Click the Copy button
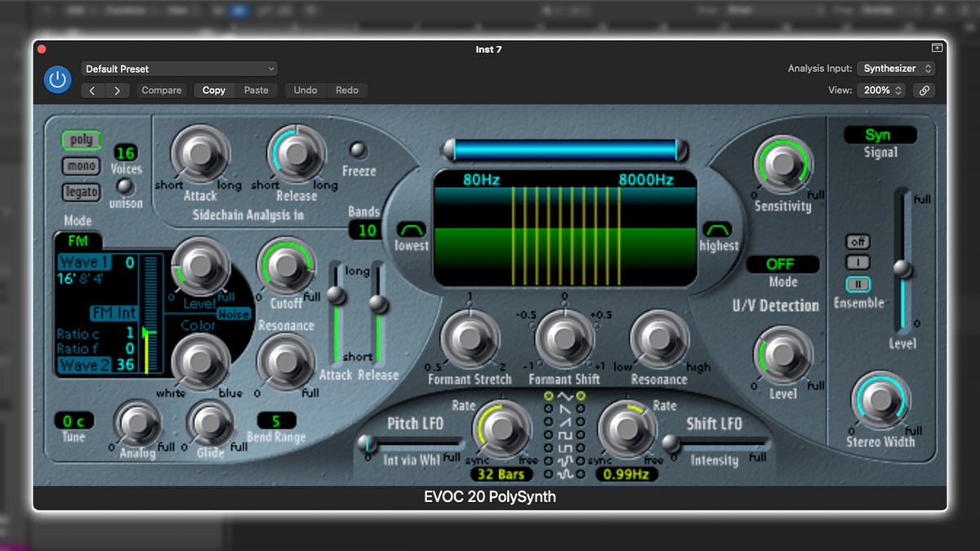Image resolution: width=980 pixels, height=551 pixels. [x=213, y=90]
